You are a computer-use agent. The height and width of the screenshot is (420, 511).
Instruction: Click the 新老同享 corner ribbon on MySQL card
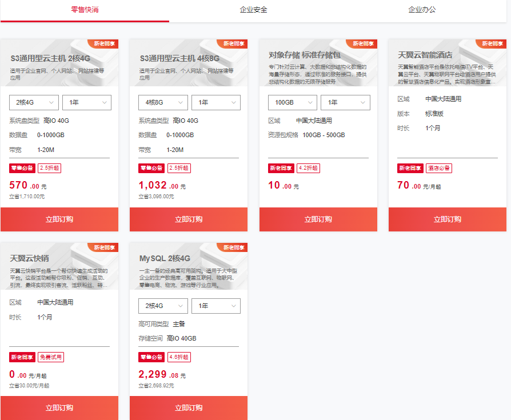point(233,247)
